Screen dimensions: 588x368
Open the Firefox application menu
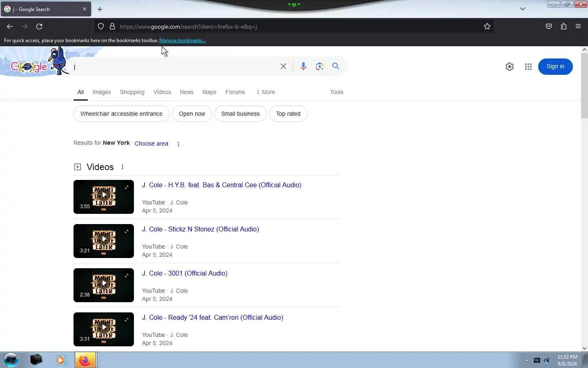578,27
